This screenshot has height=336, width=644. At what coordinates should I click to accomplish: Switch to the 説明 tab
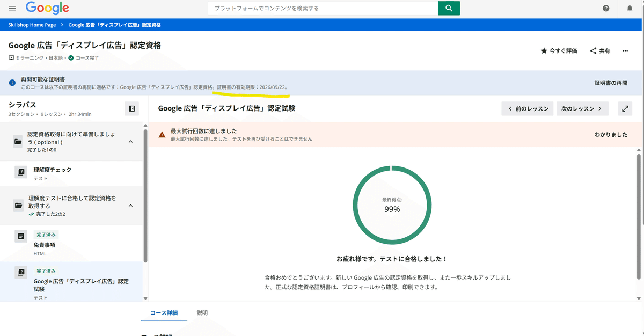tap(202, 312)
